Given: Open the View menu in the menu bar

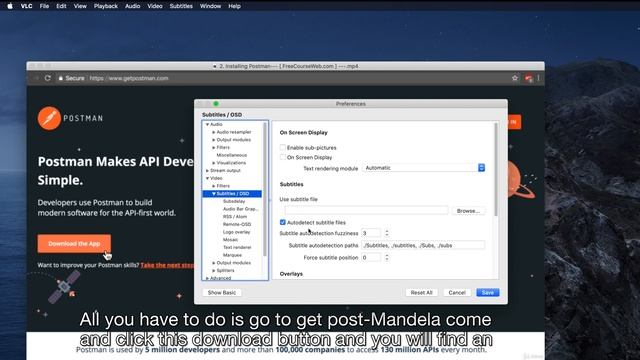Looking at the screenshot, I should click(x=80, y=6).
